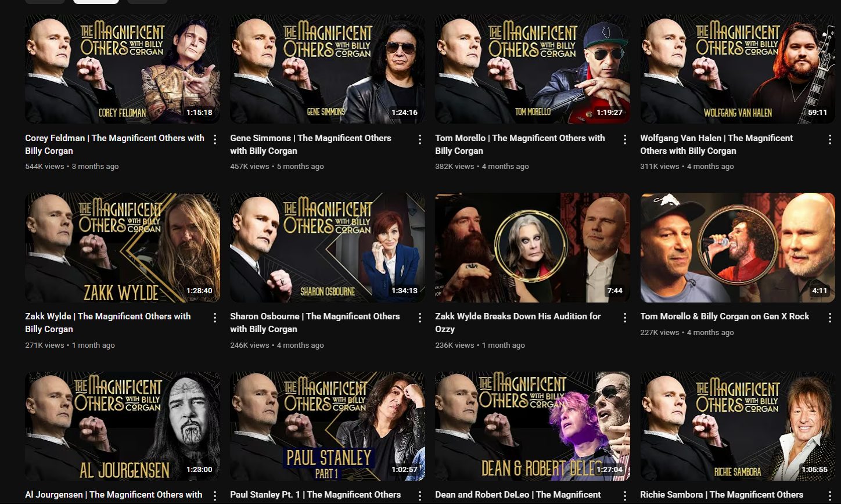The width and height of the screenshot is (841, 504).
Task: Open more options for Gene Simmons video
Action: point(420,139)
